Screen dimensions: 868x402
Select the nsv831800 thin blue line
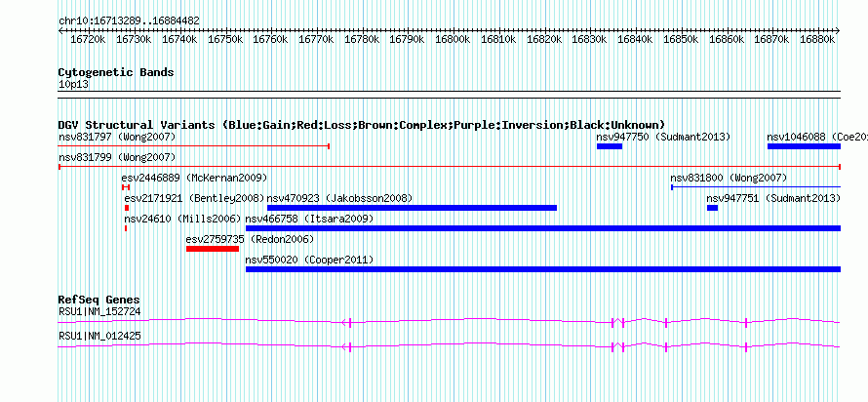[x=756, y=187]
